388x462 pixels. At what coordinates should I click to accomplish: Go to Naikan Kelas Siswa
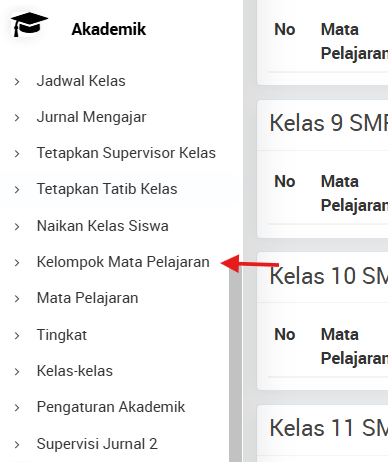(103, 226)
